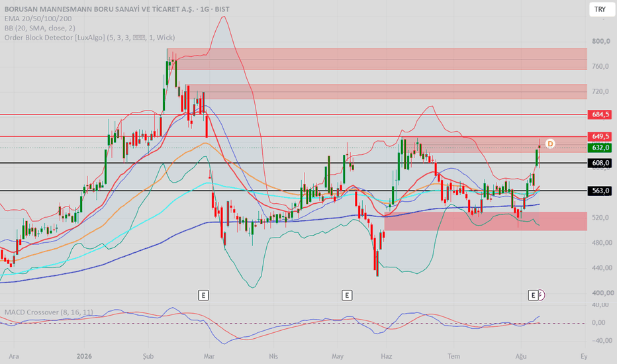Click the black 563,0 price label
The height and width of the screenshot is (364, 617).
[x=600, y=191]
